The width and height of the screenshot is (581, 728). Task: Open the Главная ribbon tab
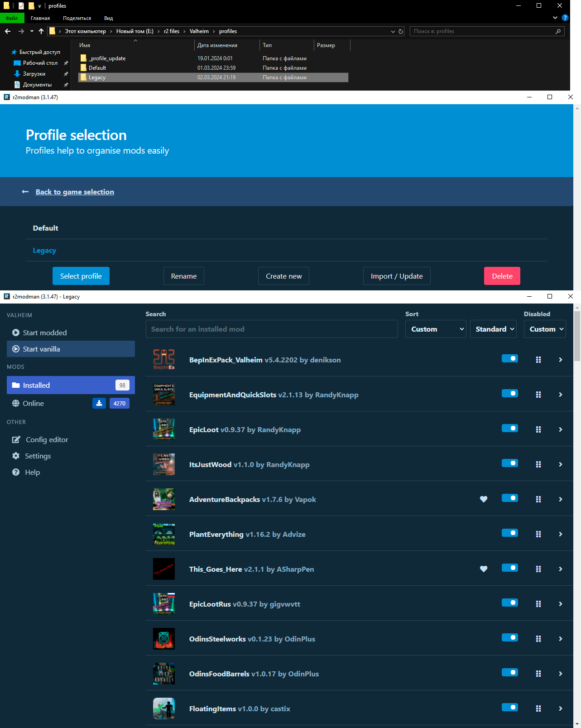coord(40,18)
